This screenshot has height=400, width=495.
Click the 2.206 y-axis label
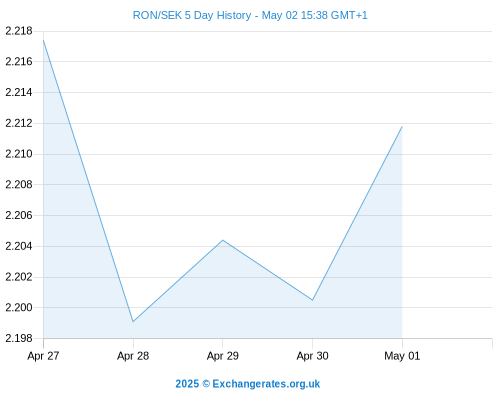19,215
